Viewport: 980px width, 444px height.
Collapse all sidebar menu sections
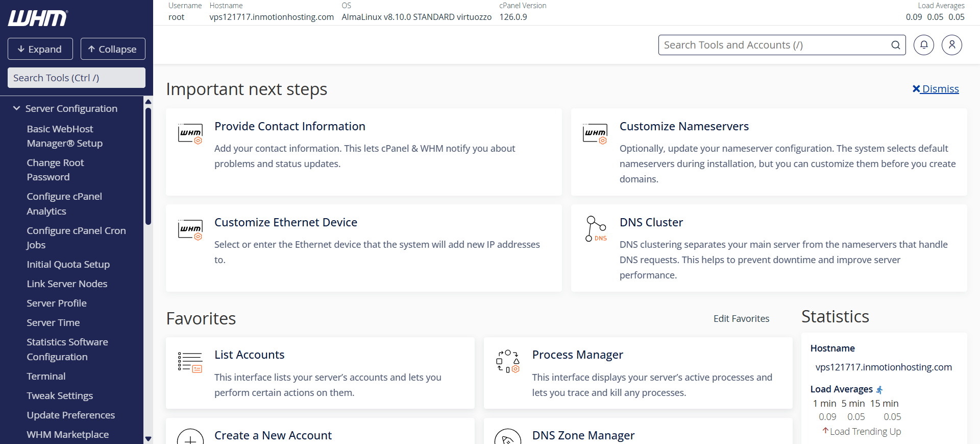[113, 49]
